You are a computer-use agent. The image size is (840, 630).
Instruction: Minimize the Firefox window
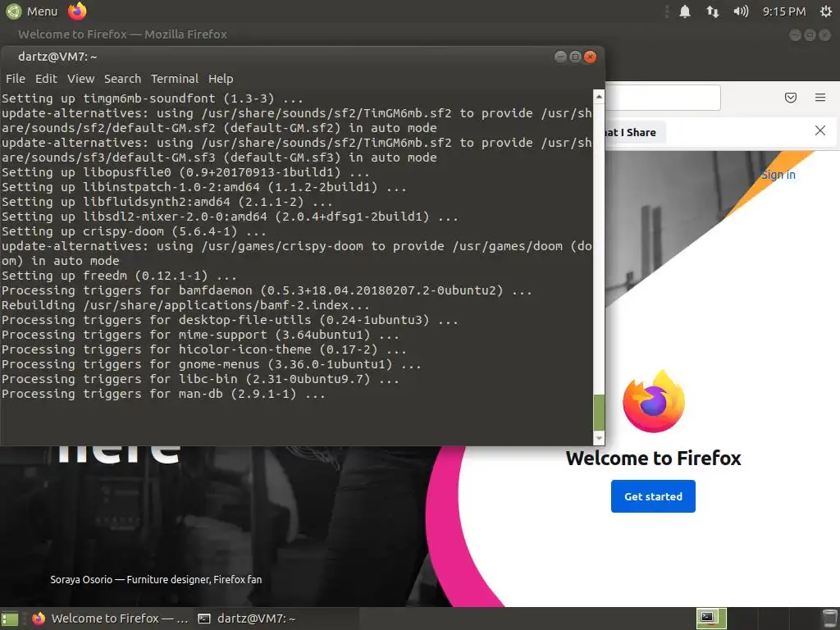coord(796,34)
